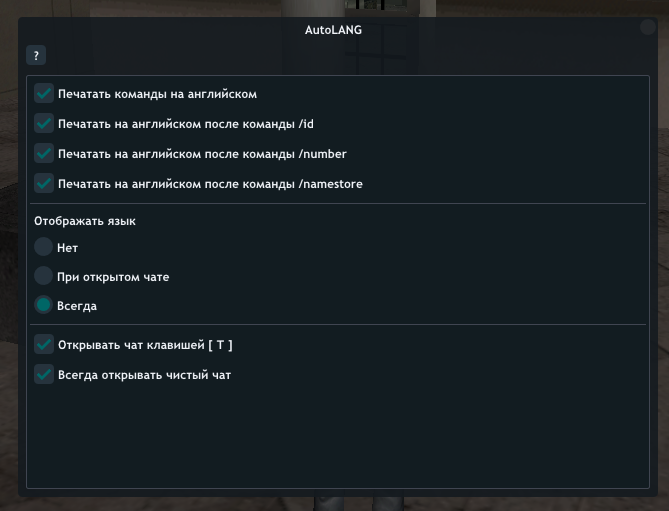Disable the checkbox for the /namestore command option
Image resolution: width=669 pixels, height=511 pixels.
(44, 184)
